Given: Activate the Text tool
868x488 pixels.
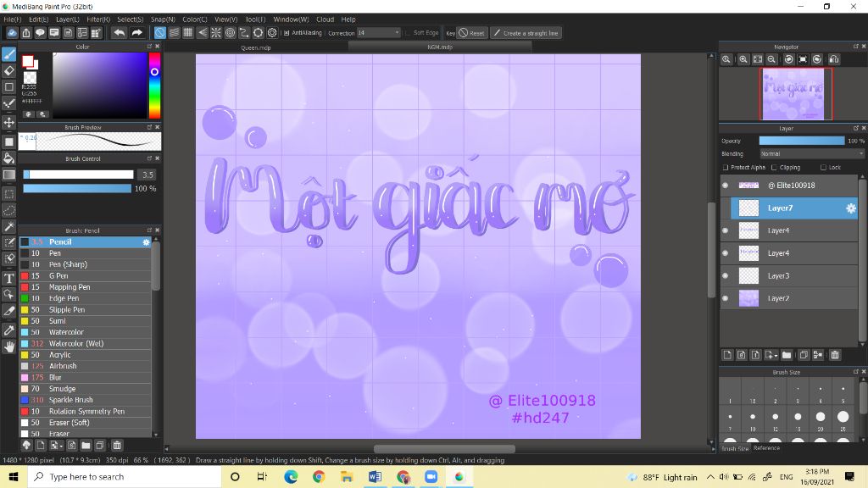Looking at the screenshot, I should click(8, 278).
